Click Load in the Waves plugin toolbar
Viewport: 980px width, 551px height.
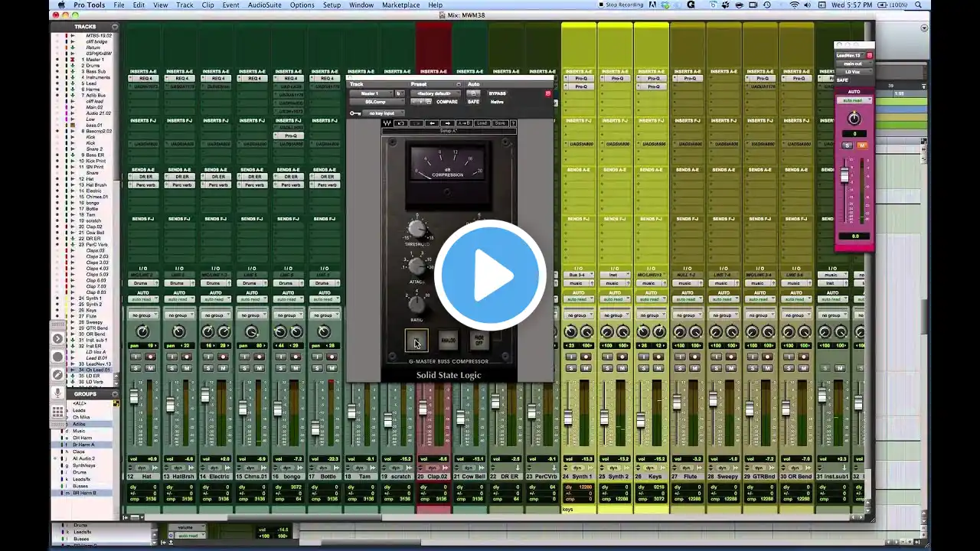coord(482,123)
